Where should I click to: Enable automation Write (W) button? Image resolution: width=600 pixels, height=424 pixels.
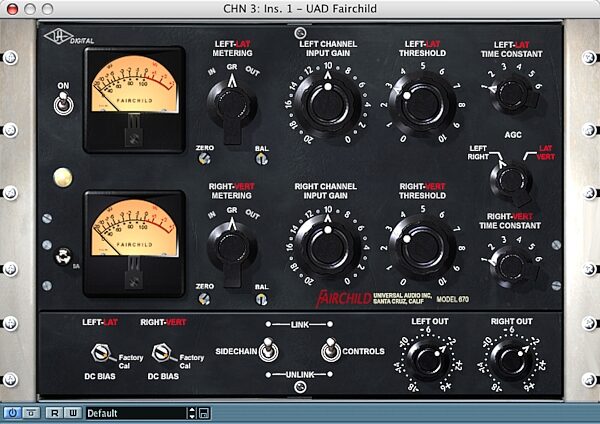coord(73,413)
